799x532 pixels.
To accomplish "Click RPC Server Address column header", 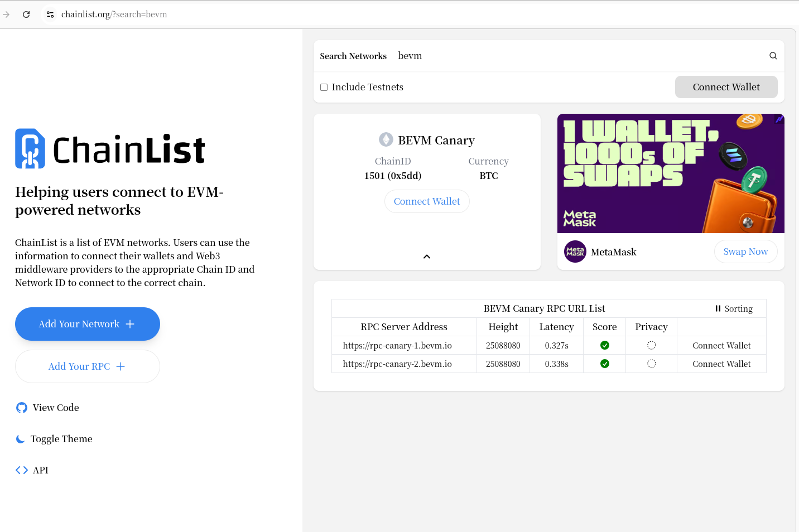I will click(404, 327).
